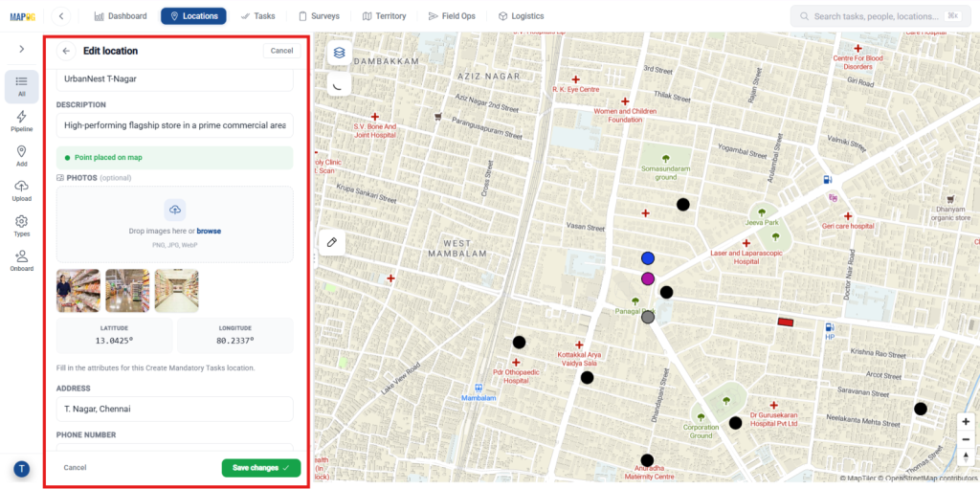Zoom in the map with plus button
980x489 pixels.
[x=967, y=421]
